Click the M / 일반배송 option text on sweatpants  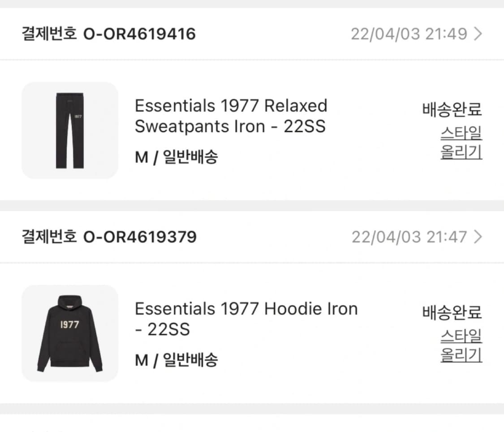click(x=177, y=158)
